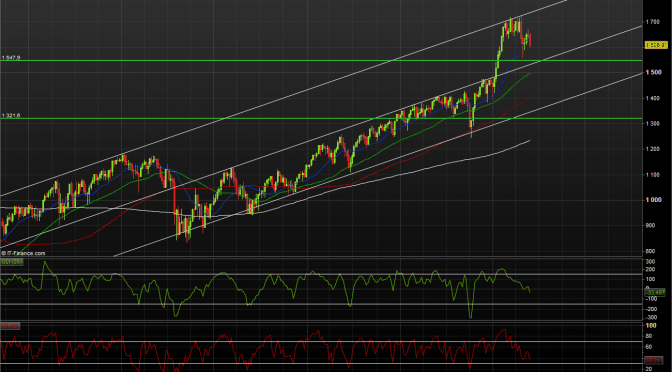Click the 1 100 price axis label
The width and height of the screenshot is (672, 372).
[x=654, y=174]
